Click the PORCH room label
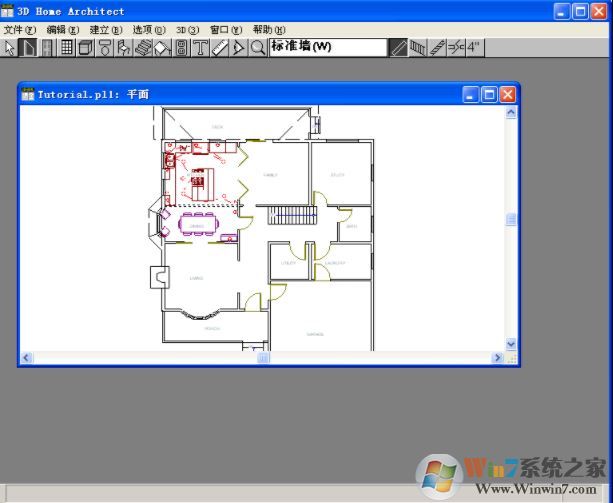Viewport: 613px width, 503px height. [212, 329]
